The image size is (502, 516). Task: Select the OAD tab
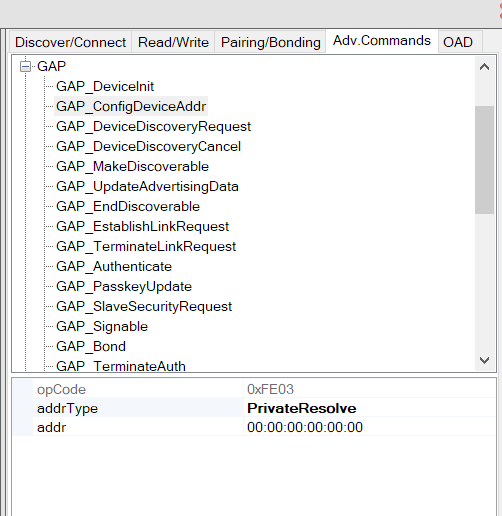click(x=458, y=42)
